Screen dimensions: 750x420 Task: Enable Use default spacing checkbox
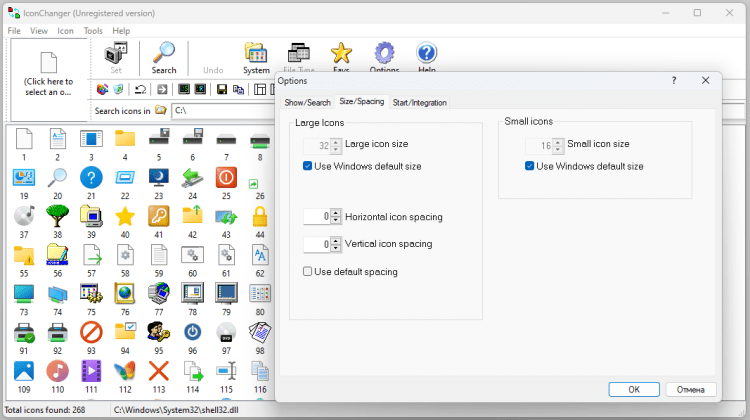coord(308,271)
